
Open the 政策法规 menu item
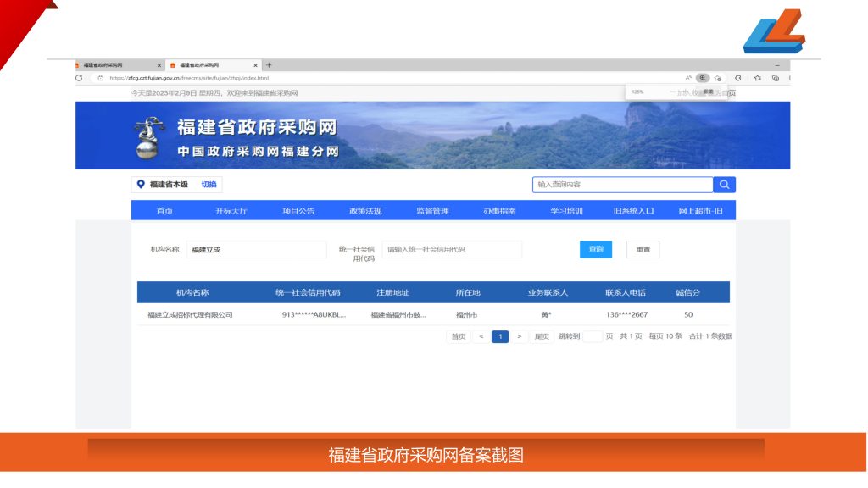[365, 211]
